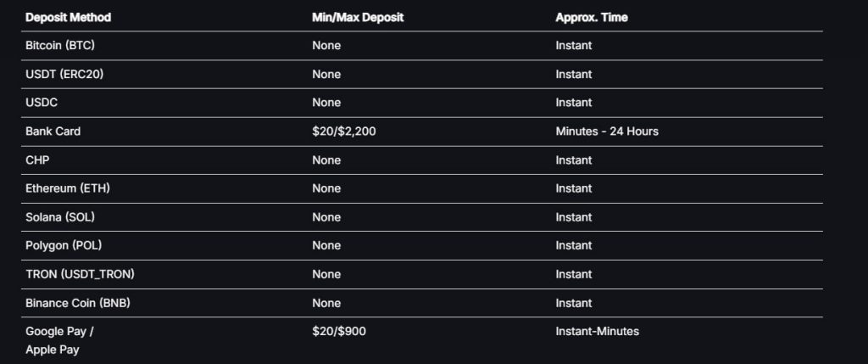Click None limit in Binance Coin row
Image resolution: width=868 pixels, height=364 pixels.
pos(326,303)
